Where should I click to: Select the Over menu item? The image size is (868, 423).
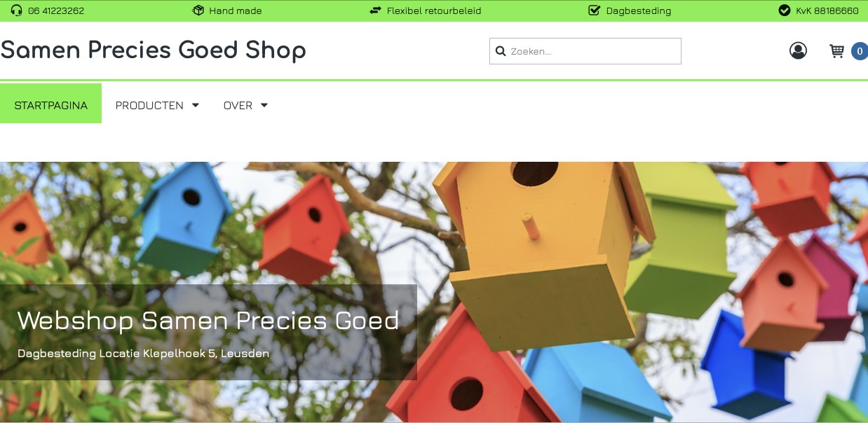238,105
